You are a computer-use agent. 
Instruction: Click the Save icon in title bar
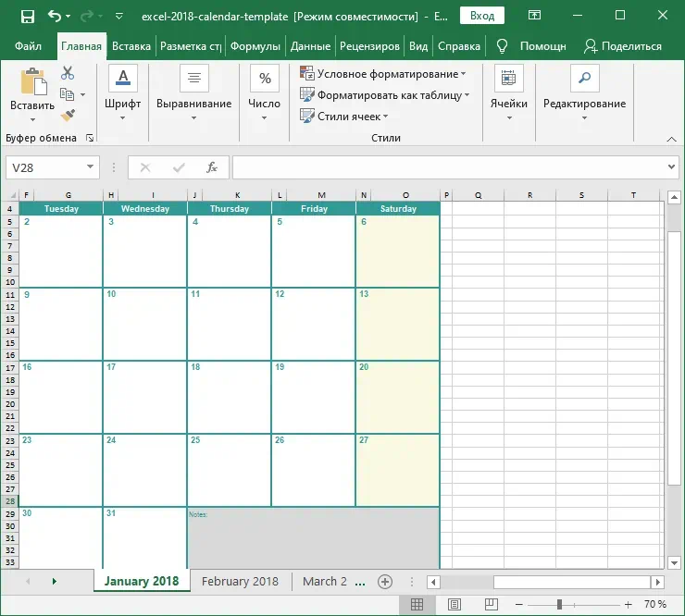coord(28,16)
